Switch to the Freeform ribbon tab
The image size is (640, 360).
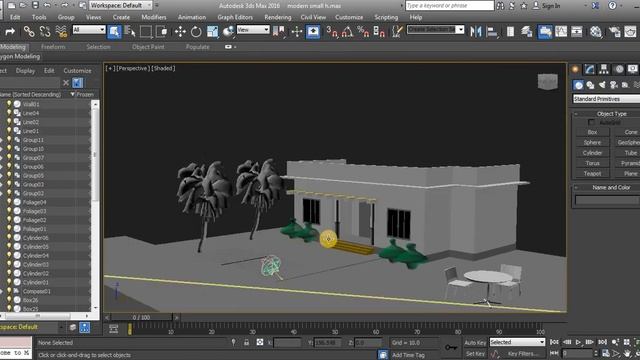53,47
